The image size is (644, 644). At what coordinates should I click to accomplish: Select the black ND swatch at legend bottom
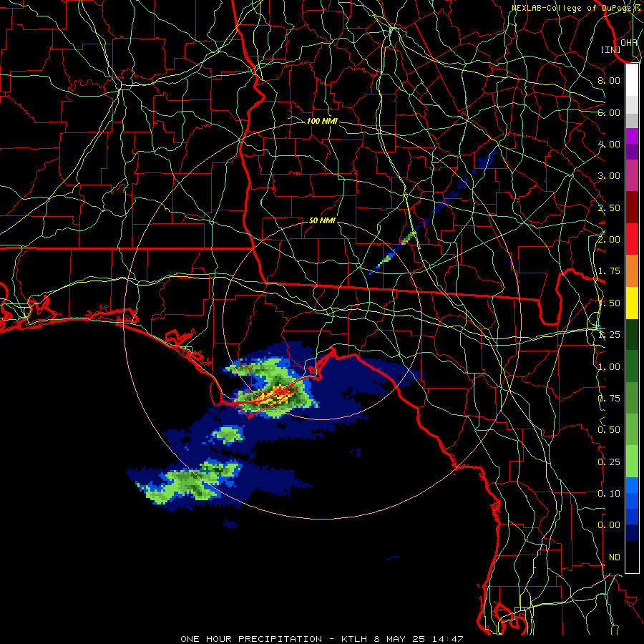(632, 557)
